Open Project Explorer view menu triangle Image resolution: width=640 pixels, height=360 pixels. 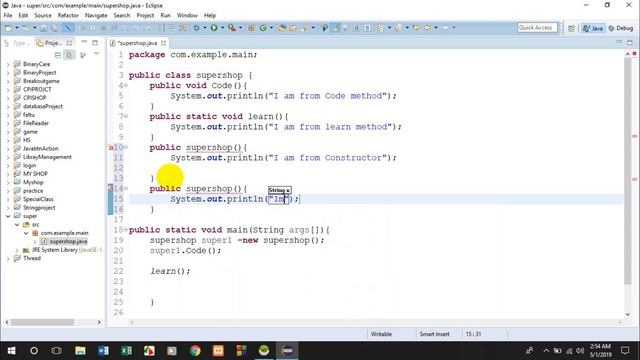pos(96,54)
